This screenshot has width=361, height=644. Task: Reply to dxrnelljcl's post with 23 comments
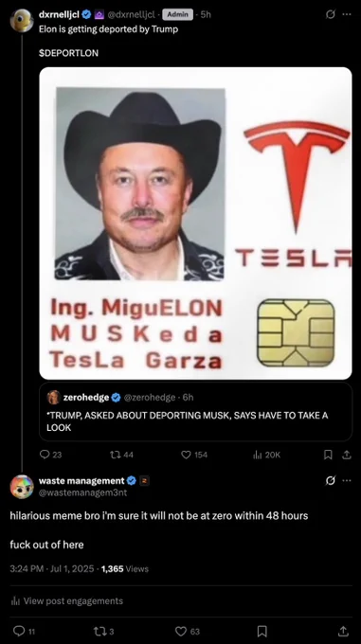[50, 455]
